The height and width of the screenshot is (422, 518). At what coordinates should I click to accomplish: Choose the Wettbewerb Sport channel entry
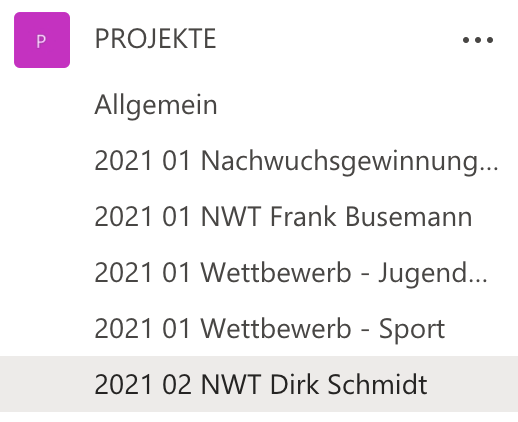click(x=259, y=328)
